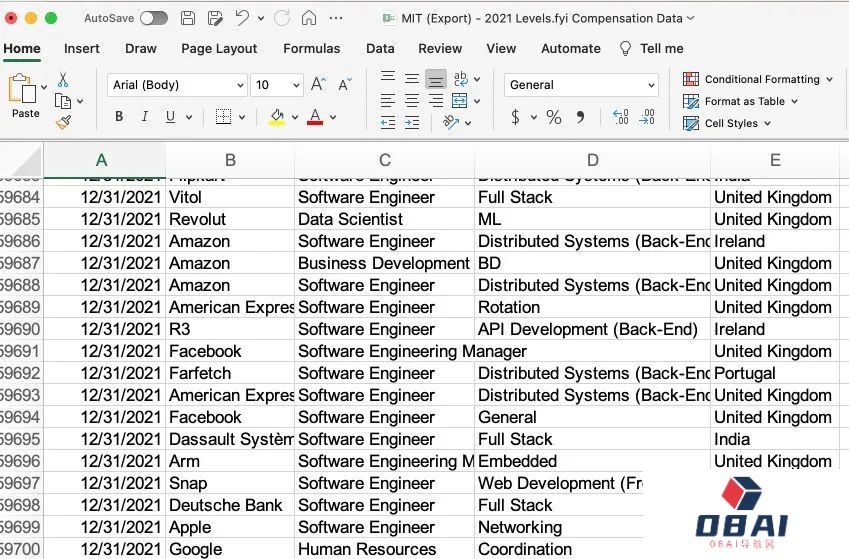Toggle Underline formatting
This screenshot has width=849, height=559.
(170, 116)
